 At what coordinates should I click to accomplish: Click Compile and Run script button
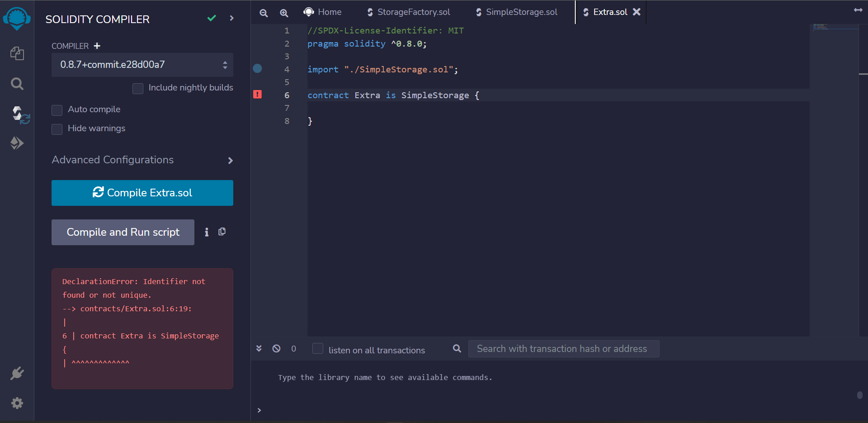tap(123, 232)
